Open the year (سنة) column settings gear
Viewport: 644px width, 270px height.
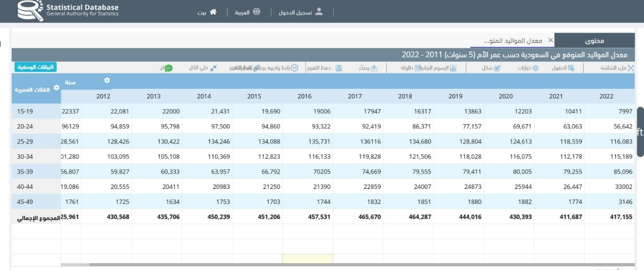tap(107, 80)
